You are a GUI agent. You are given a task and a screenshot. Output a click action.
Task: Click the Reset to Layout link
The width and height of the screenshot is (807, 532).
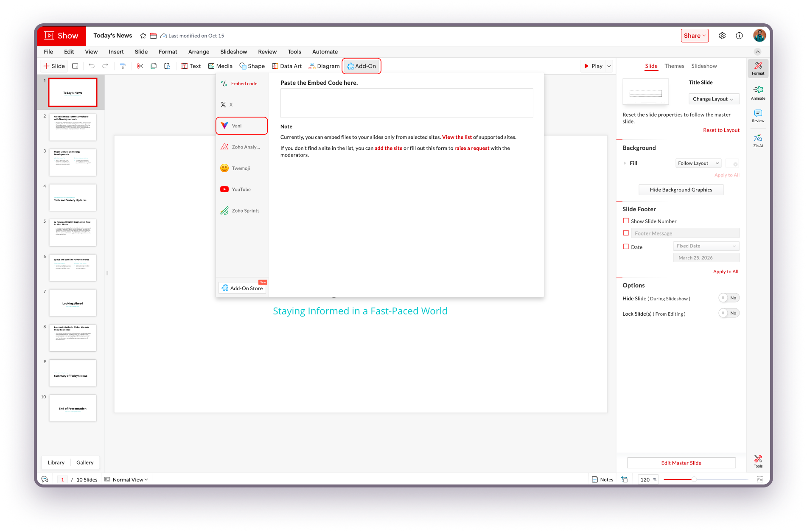pos(721,130)
